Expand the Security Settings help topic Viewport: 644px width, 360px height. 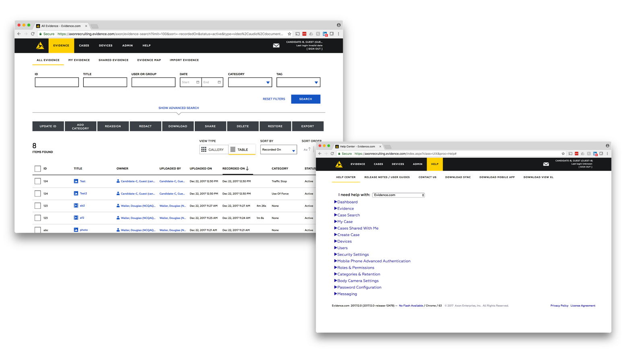click(x=351, y=255)
